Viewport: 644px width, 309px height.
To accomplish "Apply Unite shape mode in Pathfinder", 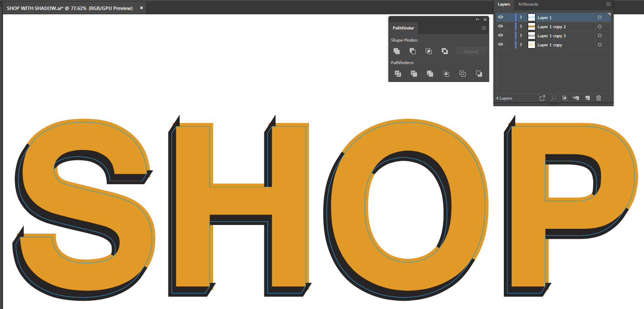I will point(397,51).
